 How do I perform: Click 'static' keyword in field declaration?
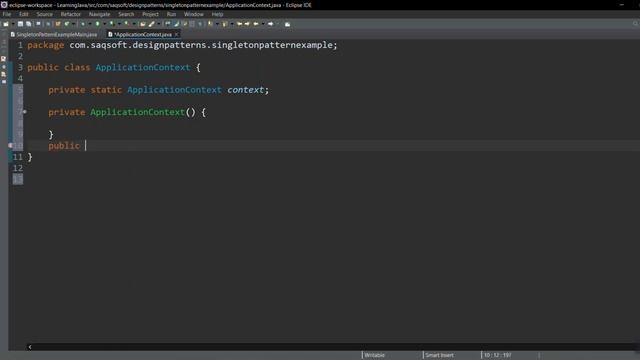coord(106,90)
